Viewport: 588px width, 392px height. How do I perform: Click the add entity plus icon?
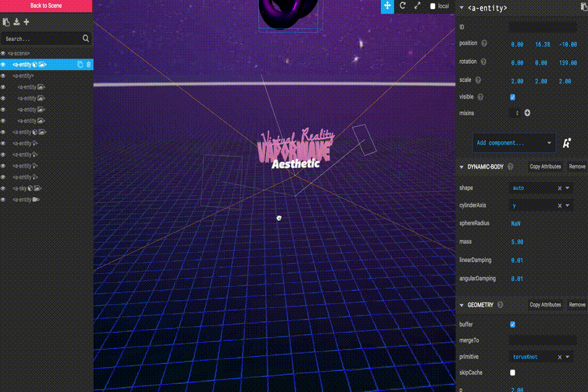pos(27,22)
